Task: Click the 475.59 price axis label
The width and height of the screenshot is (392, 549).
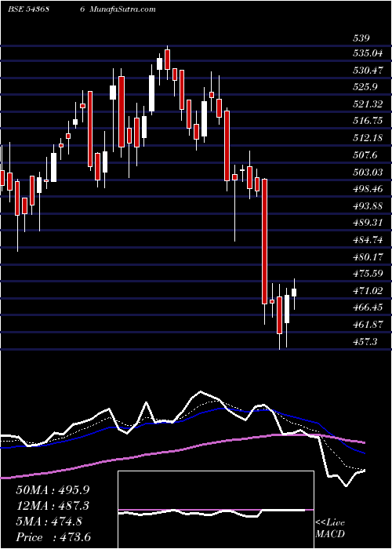Action: point(368,274)
